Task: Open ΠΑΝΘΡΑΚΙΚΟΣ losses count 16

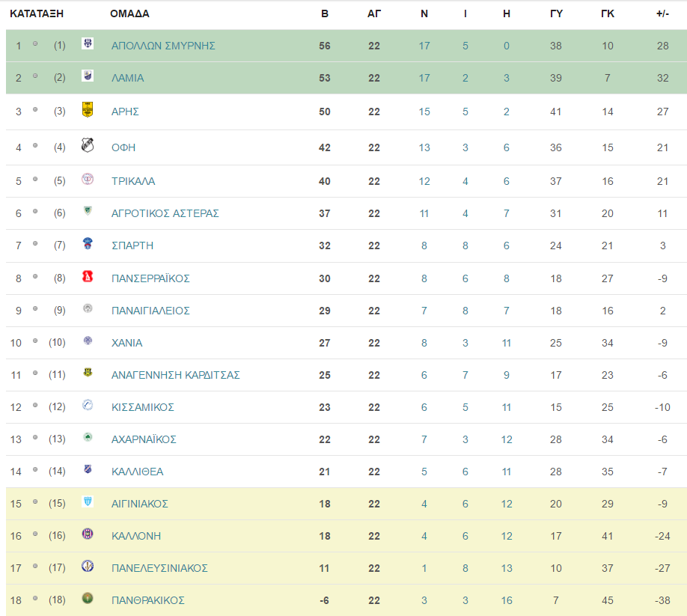Action: click(507, 601)
